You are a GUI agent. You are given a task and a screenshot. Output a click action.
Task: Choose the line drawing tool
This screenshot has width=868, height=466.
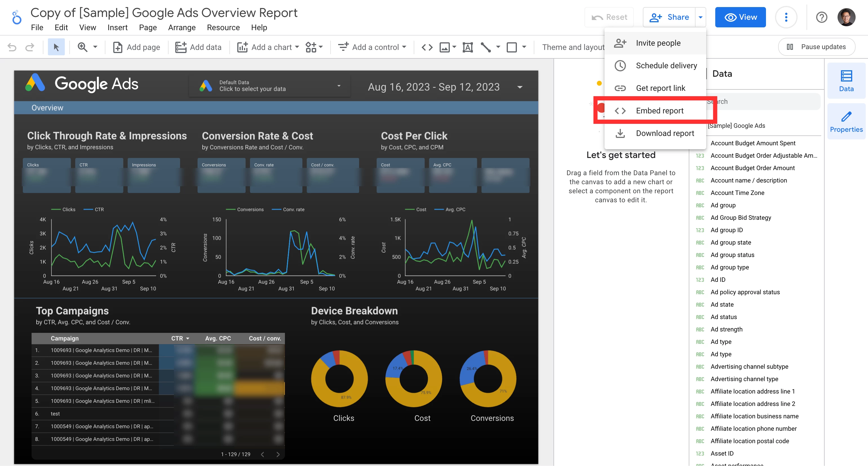click(486, 47)
